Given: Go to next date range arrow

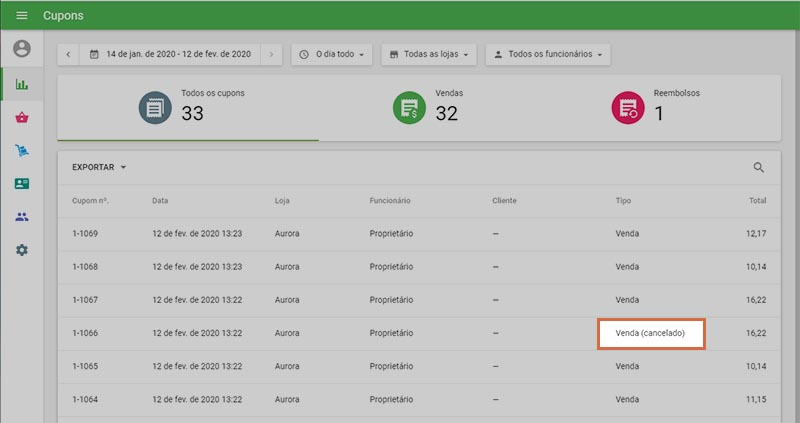Looking at the screenshot, I should coord(271,54).
